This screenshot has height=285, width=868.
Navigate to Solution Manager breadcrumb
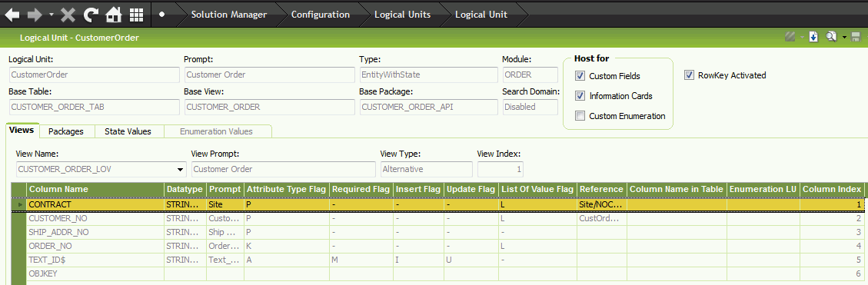tap(228, 15)
